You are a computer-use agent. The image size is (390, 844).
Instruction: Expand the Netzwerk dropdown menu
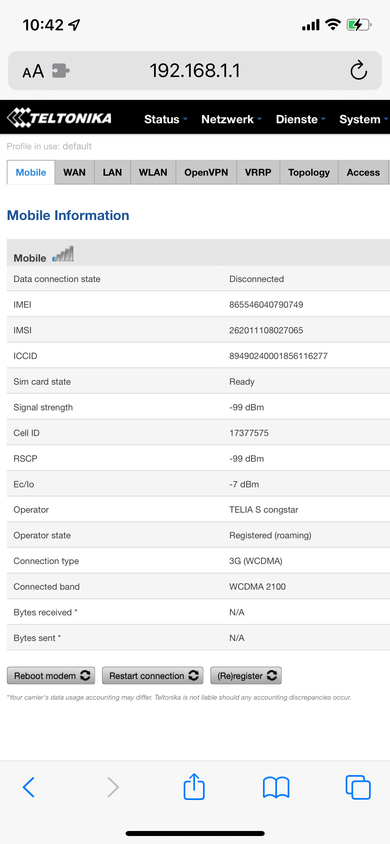click(x=231, y=119)
